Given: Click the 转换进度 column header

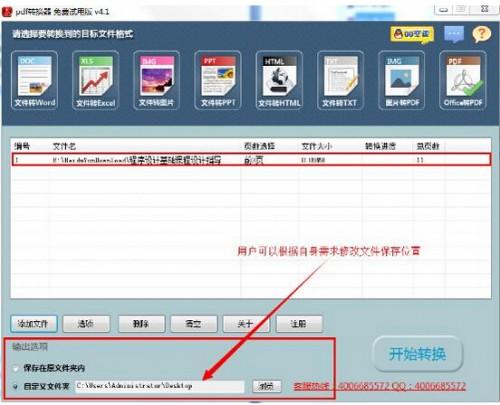Looking at the screenshot, I should click(x=380, y=146).
